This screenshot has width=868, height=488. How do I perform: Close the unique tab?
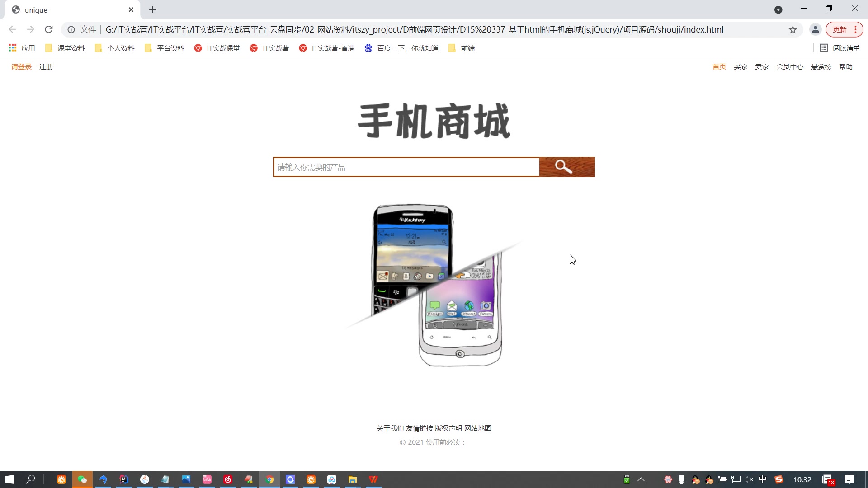pyautogui.click(x=131, y=10)
